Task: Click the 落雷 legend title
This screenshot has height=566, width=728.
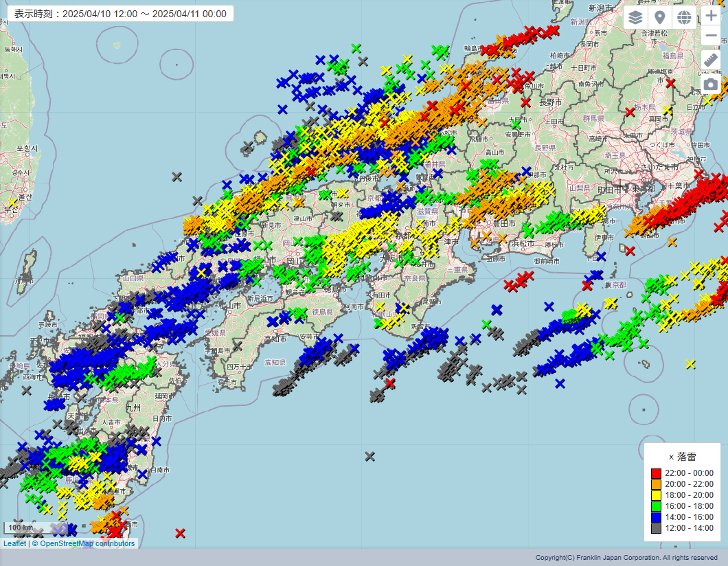Action: 682,456
